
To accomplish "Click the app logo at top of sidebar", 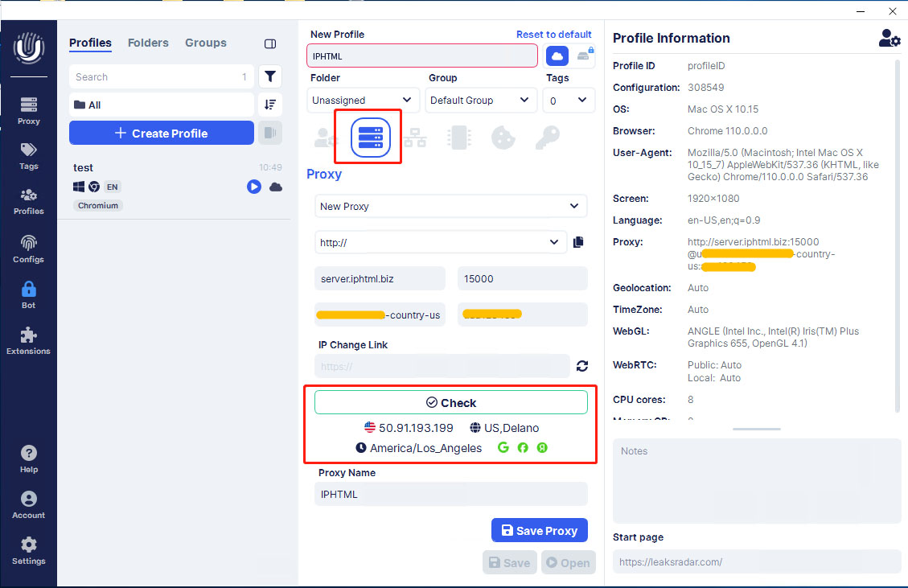I will click(x=28, y=48).
